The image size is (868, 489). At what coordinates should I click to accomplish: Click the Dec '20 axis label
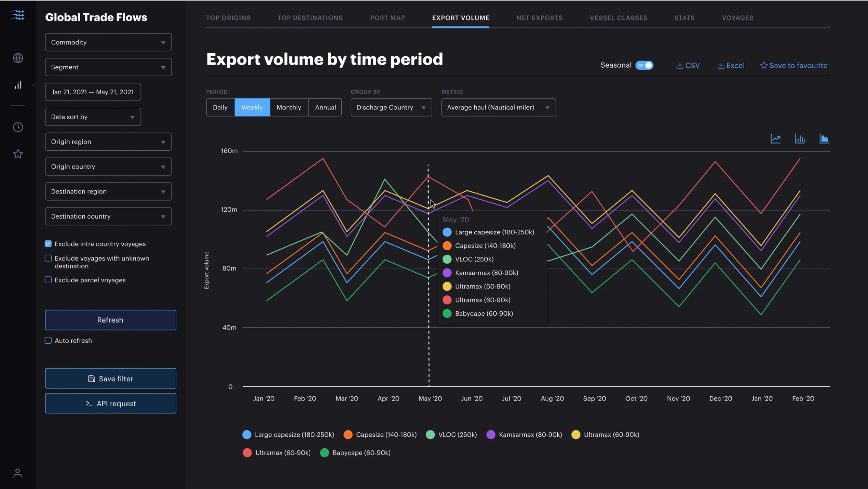721,398
